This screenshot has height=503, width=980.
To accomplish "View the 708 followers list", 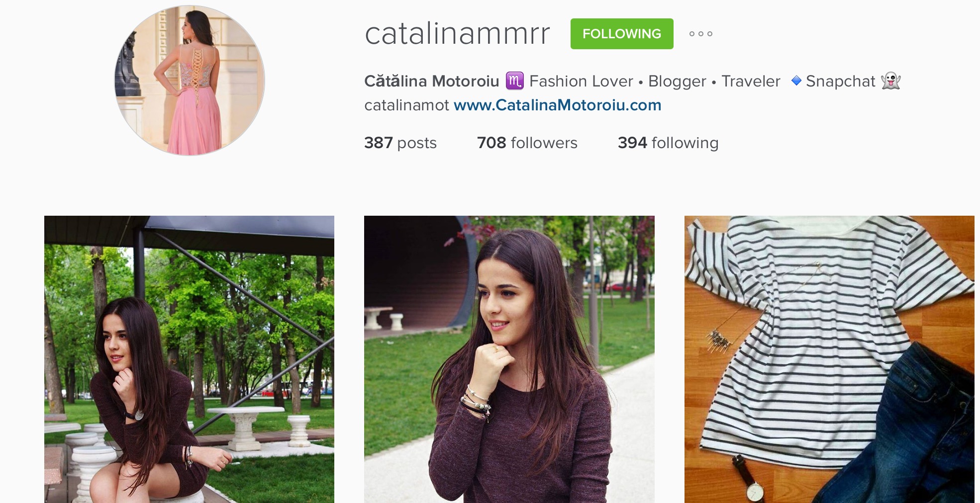I will click(527, 143).
